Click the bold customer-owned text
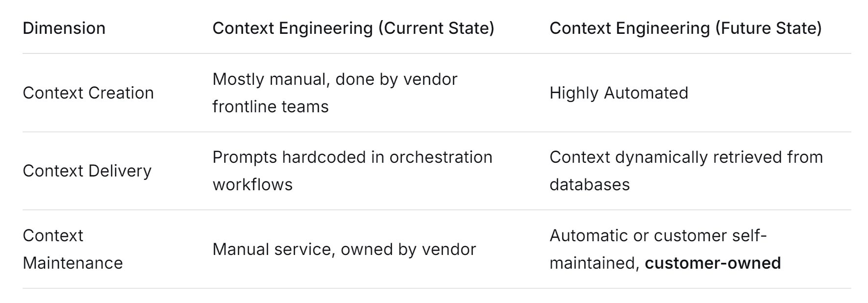This screenshot has height=303, width=868. pyautogui.click(x=713, y=263)
